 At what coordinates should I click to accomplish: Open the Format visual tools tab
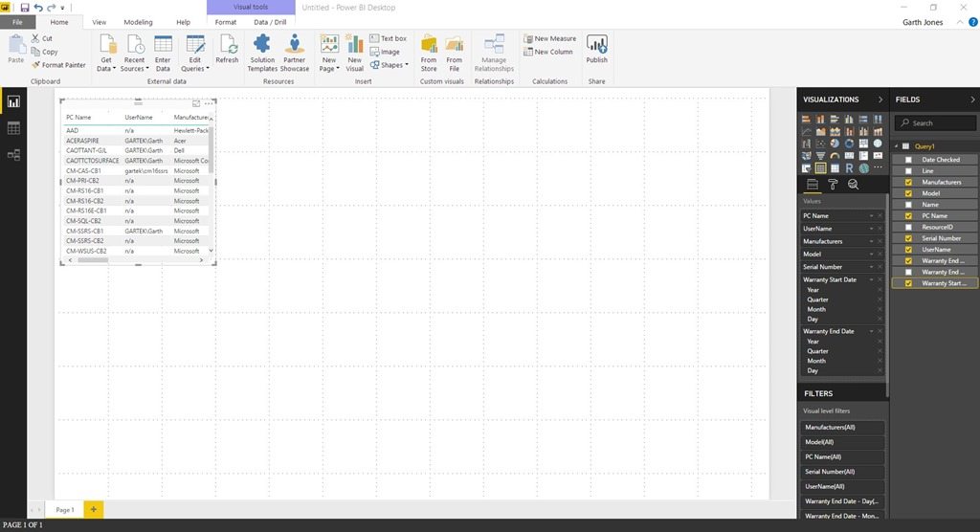(226, 22)
